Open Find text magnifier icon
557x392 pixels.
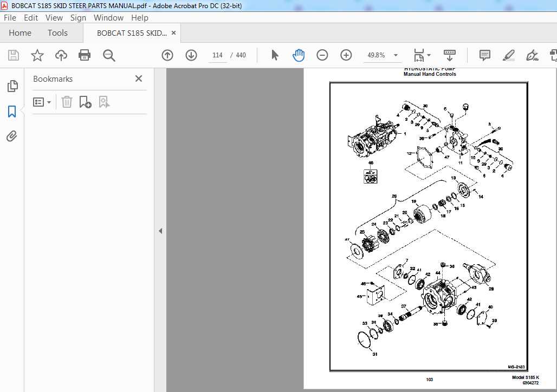click(109, 55)
